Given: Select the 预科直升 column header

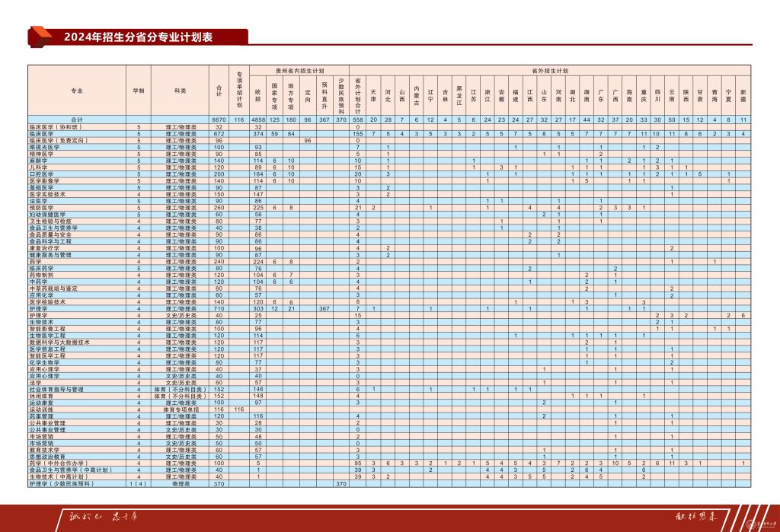Looking at the screenshot, I should [324, 96].
